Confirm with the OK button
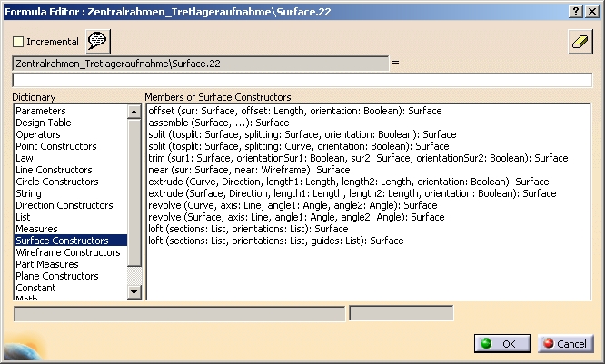Screen dimensions: 605x364 pos(502,343)
